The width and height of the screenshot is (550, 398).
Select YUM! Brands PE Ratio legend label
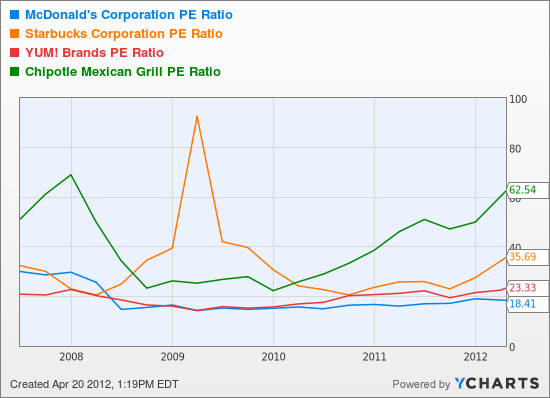pyautogui.click(x=94, y=53)
